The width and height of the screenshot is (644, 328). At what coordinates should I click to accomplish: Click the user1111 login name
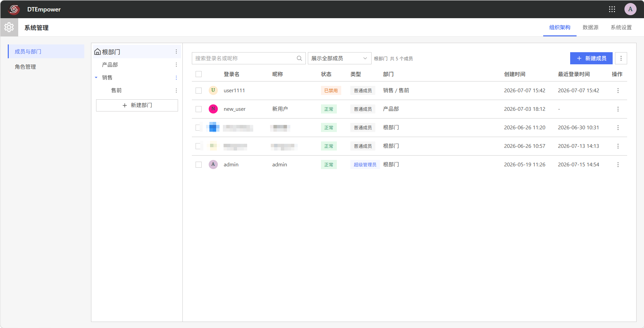click(234, 90)
